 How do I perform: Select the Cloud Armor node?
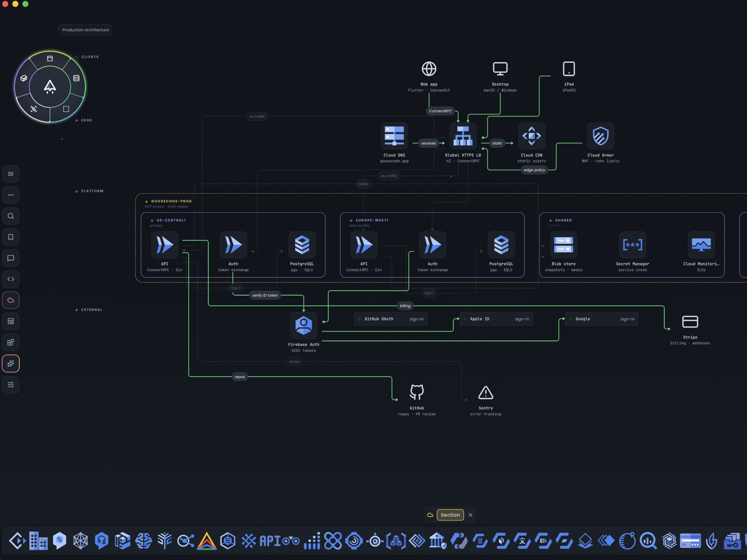point(600,143)
